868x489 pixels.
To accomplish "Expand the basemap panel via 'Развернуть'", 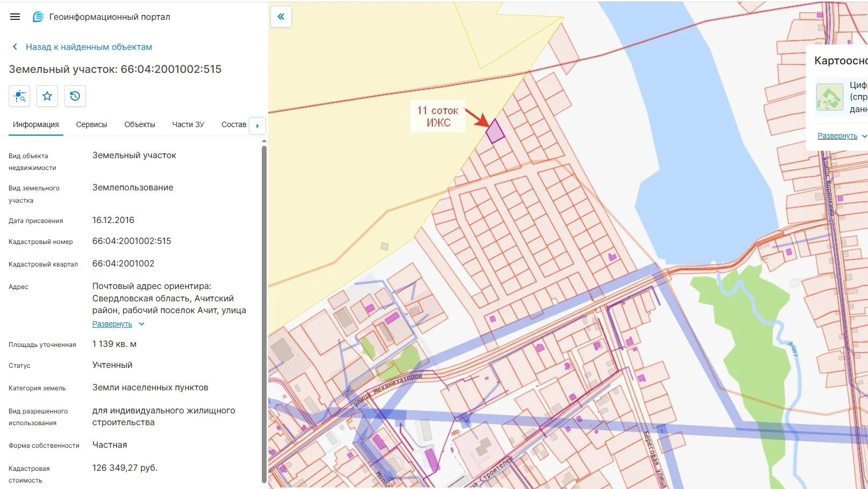I will [837, 136].
